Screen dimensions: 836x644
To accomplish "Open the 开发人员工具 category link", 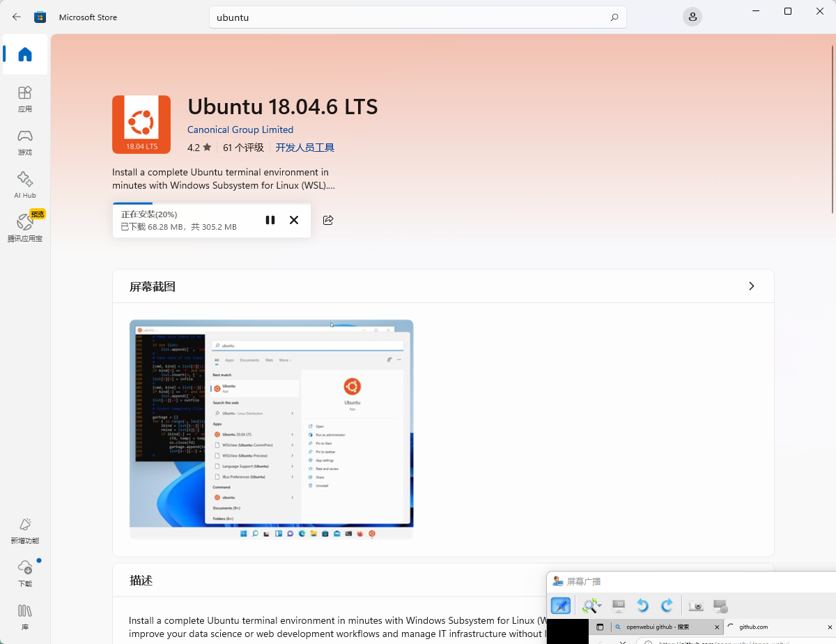I will pyautogui.click(x=304, y=148).
